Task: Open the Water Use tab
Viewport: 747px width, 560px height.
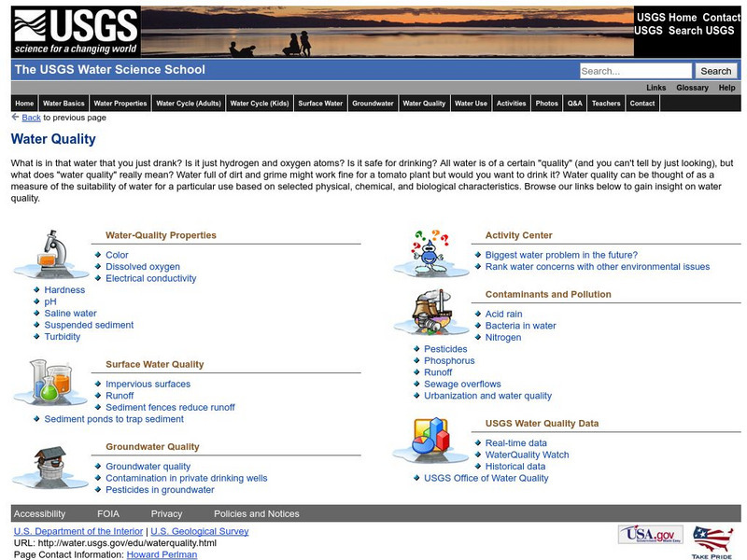Action: click(472, 104)
